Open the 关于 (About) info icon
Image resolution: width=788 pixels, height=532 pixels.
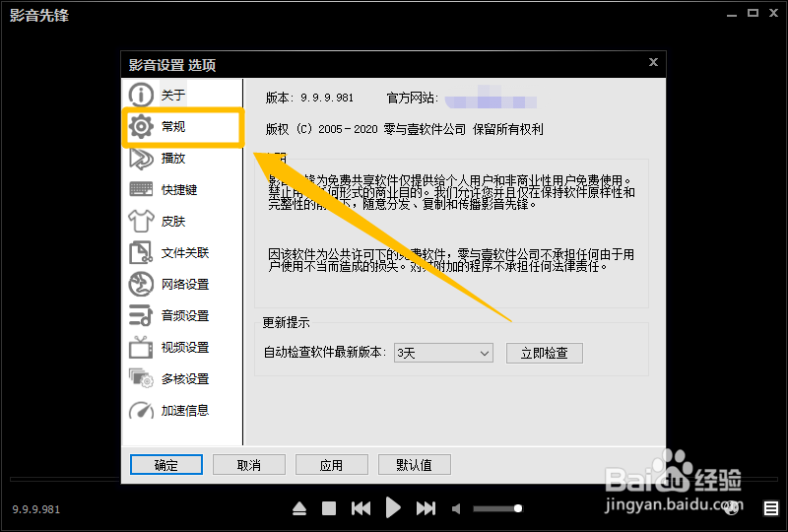(141, 95)
